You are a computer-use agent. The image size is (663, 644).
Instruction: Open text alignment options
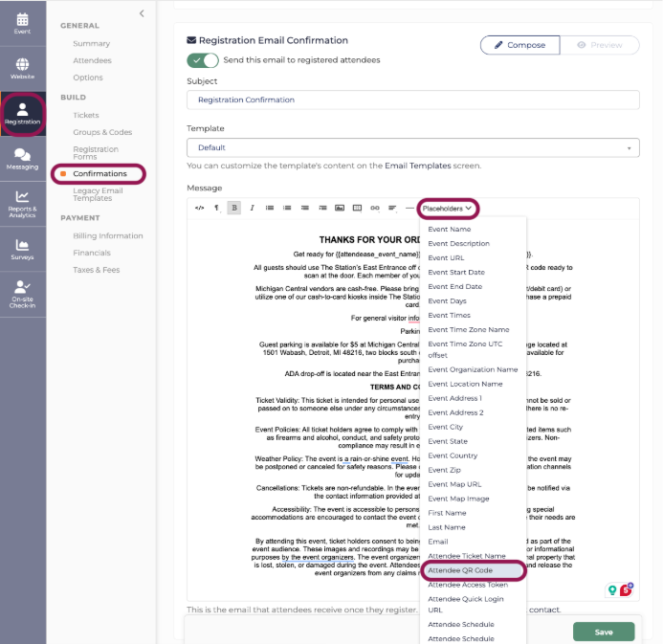pos(392,208)
